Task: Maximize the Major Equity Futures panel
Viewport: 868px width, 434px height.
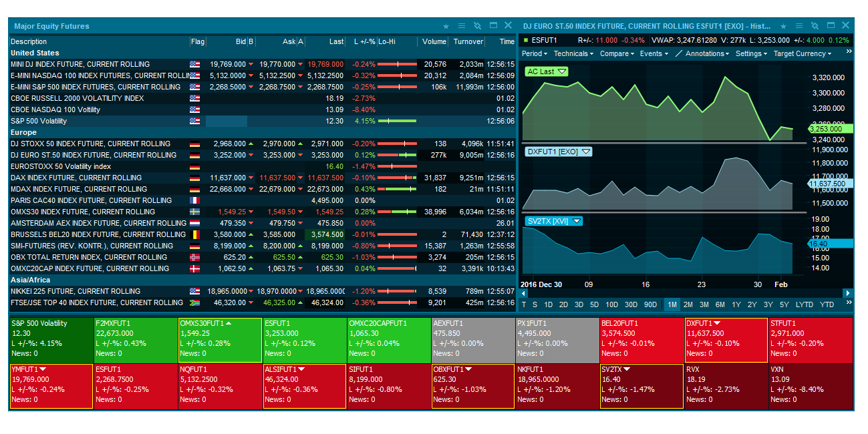Action: tap(493, 25)
